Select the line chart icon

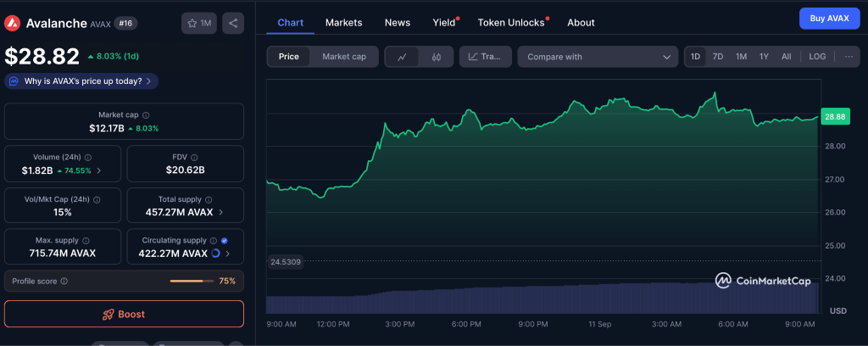(x=403, y=57)
